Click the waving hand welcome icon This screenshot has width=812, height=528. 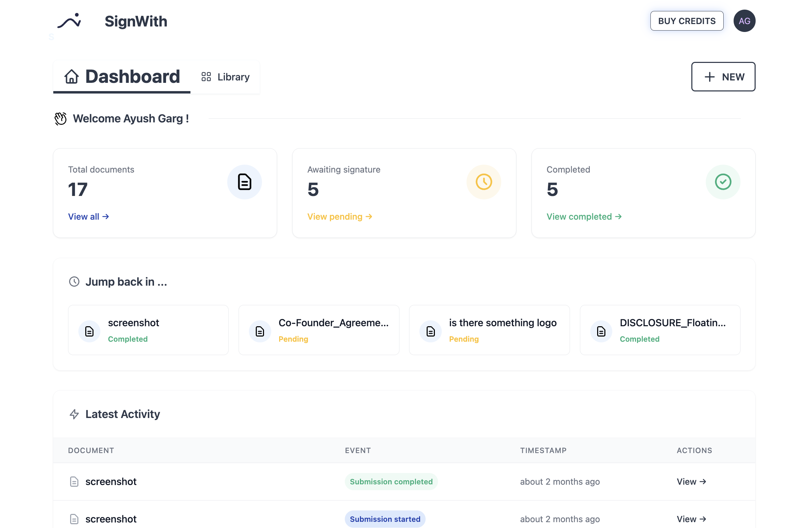[x=61, y=119]
